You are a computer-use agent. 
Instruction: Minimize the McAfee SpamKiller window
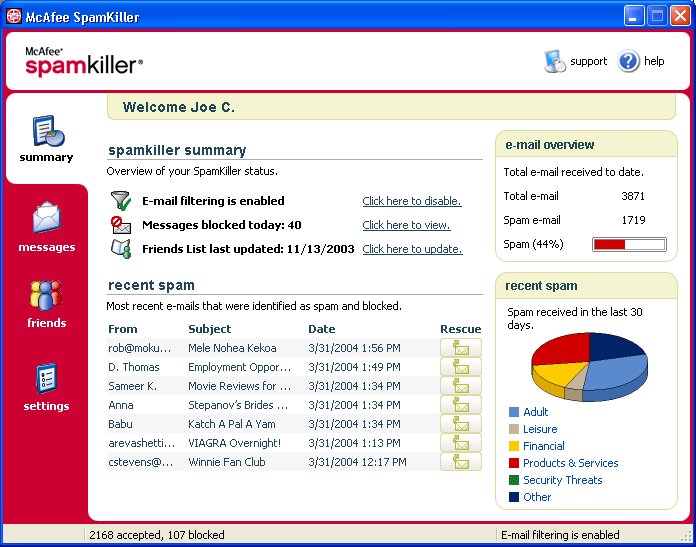634,16
